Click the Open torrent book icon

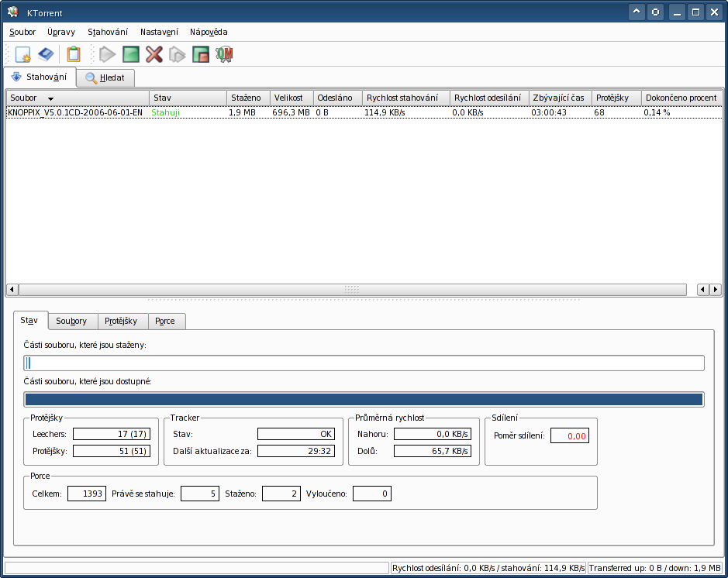[46, 54]
